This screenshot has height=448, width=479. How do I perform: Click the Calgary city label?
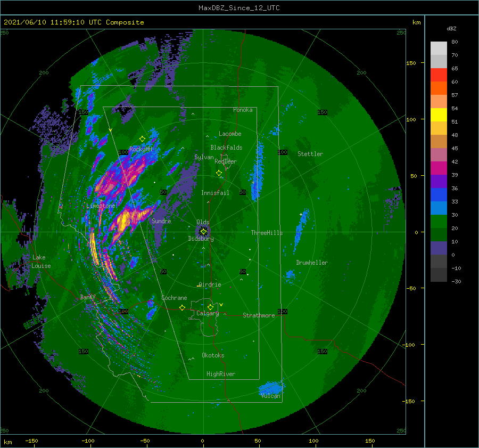pyautogui.click(x=208, y=313)
